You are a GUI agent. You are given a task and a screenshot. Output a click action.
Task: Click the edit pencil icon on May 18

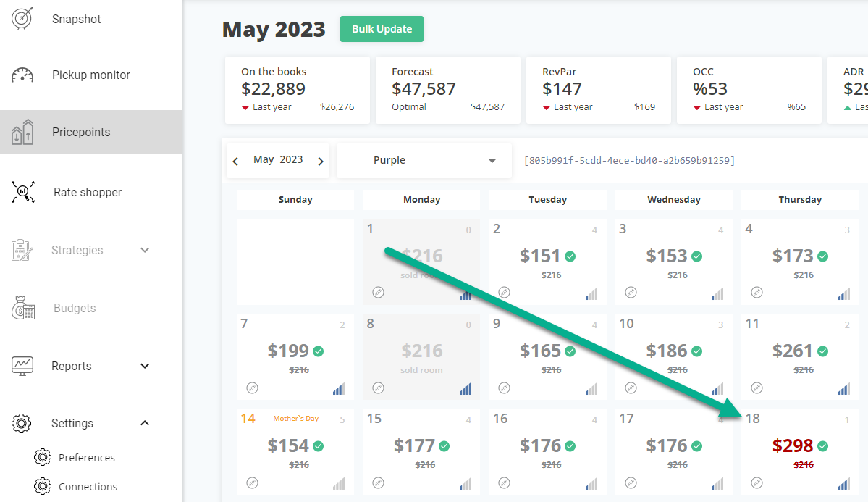coord(757,482)
